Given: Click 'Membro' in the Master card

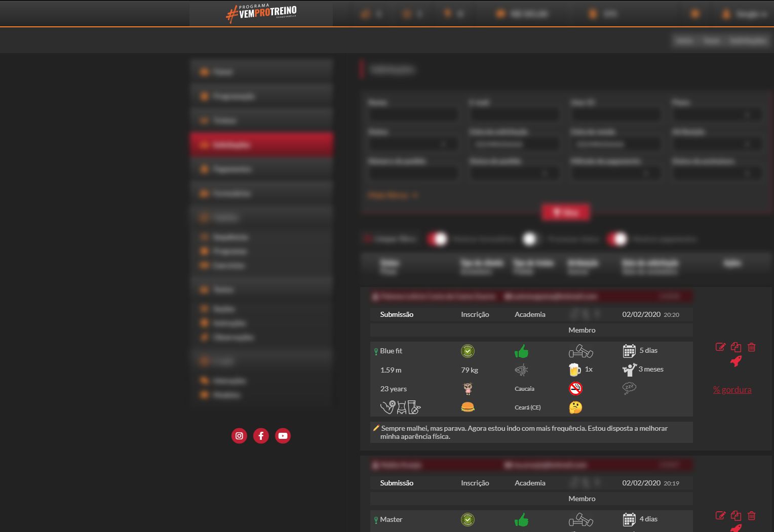Looking at the screenshot, I should 582,499.
